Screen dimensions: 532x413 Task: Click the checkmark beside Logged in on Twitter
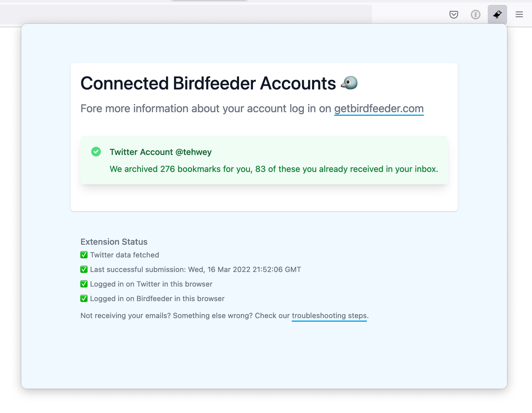(x=84, y=284)
